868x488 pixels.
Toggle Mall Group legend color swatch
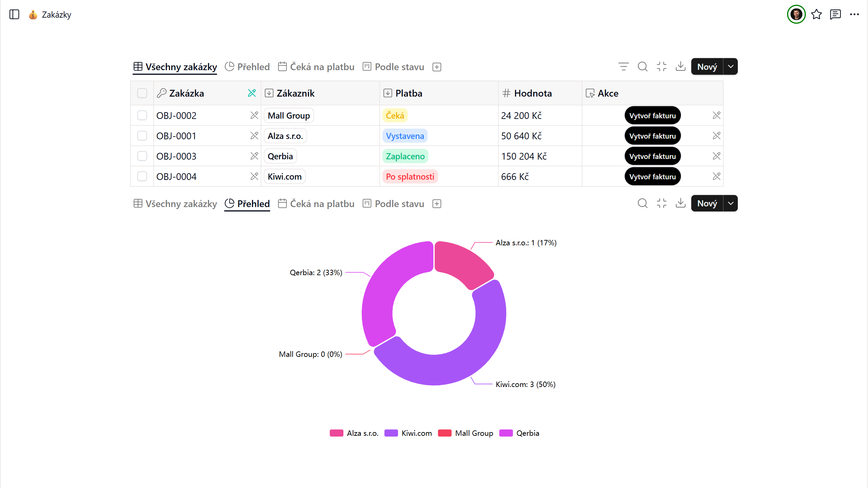tap(445, 433)
